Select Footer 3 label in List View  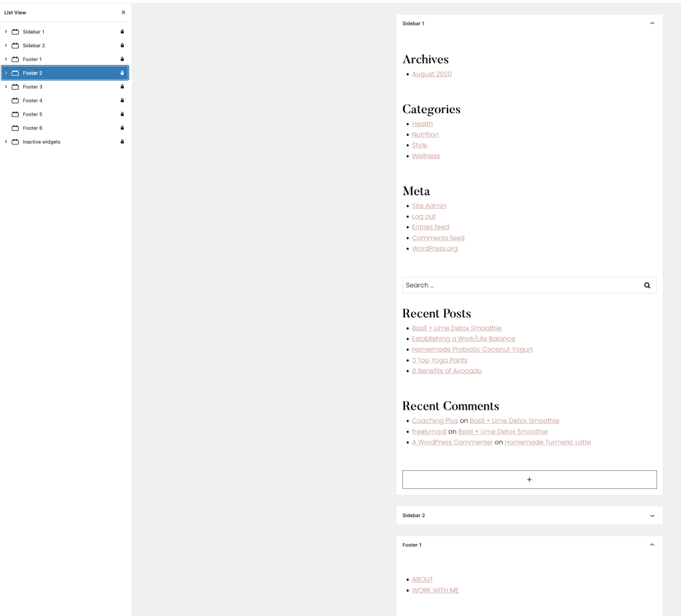pyautogui.click(x=33, y=87)
